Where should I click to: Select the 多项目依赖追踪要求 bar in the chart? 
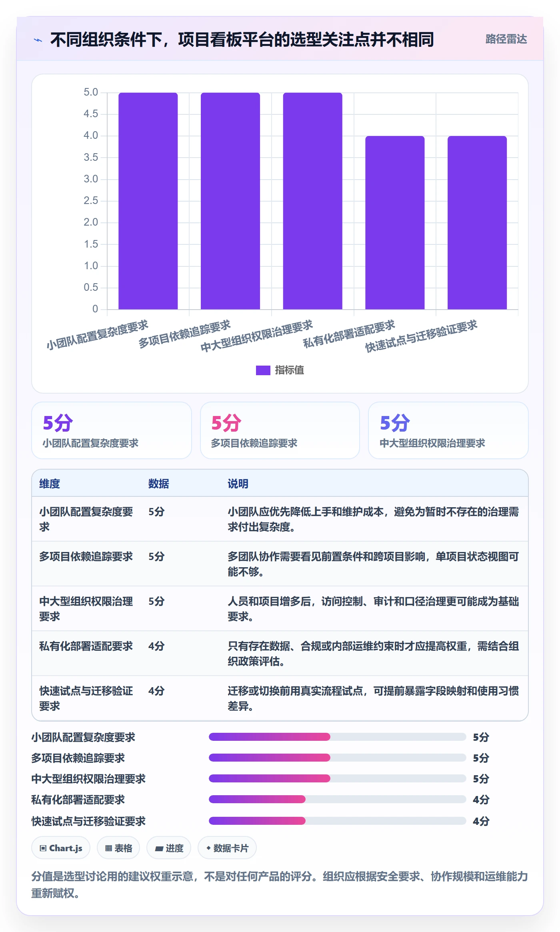coord(230,201)
